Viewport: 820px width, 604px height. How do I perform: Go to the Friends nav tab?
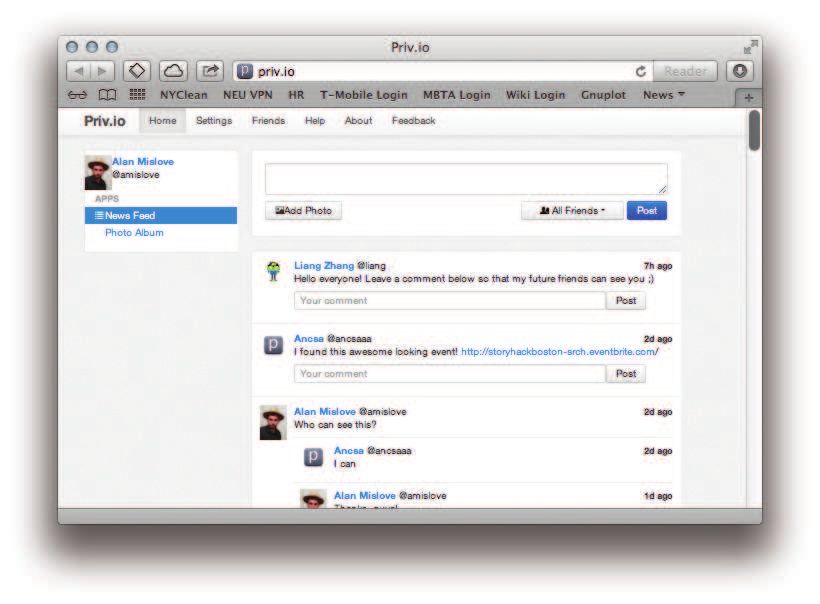268,121
